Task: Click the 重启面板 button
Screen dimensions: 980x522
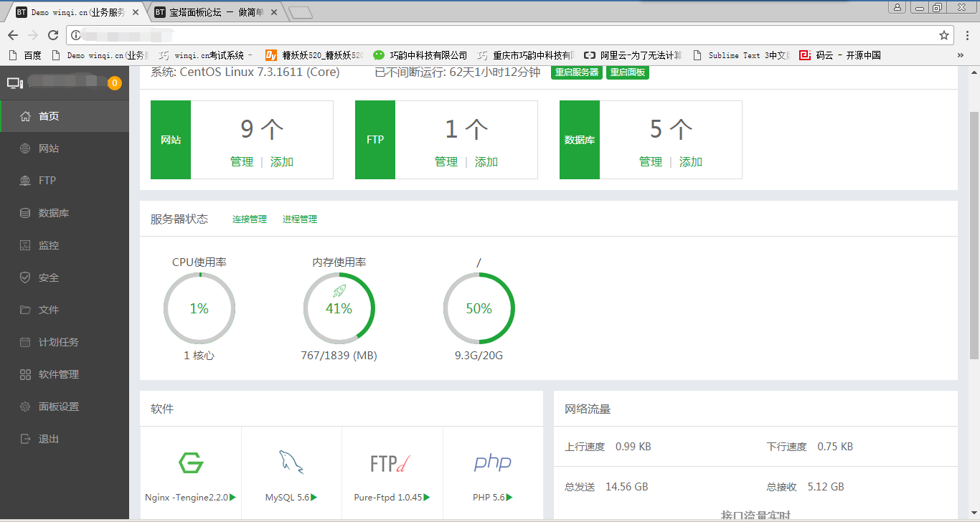Action: 628,72
